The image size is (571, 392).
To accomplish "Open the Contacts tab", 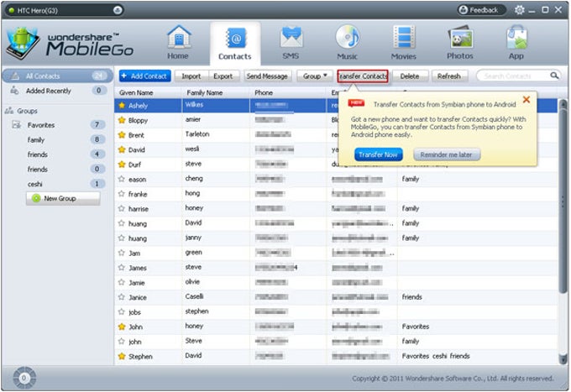I will coord(235,43).
